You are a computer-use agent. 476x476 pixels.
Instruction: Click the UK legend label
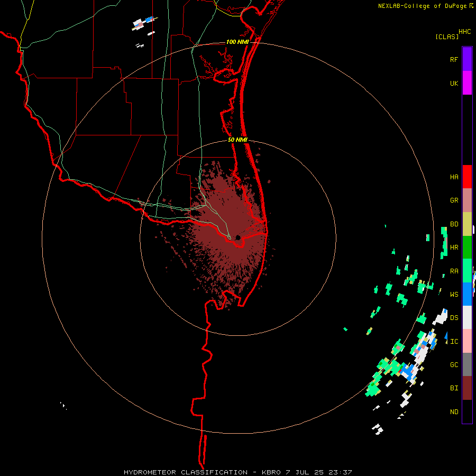point(454,84)
